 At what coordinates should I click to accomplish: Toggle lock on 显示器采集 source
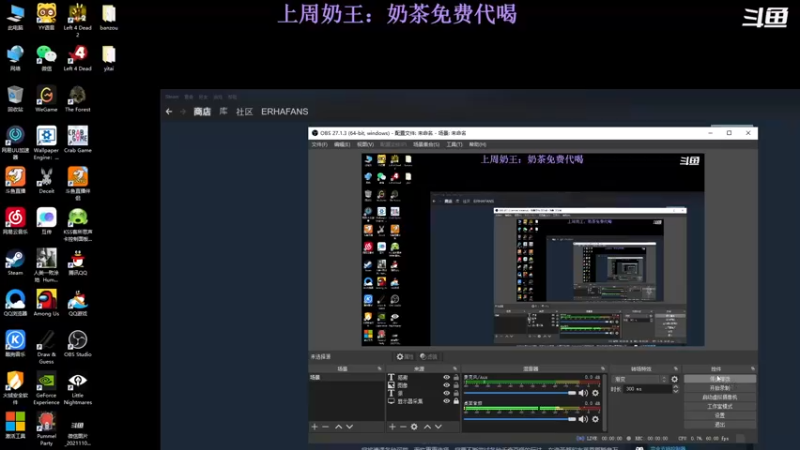[456, 401]
